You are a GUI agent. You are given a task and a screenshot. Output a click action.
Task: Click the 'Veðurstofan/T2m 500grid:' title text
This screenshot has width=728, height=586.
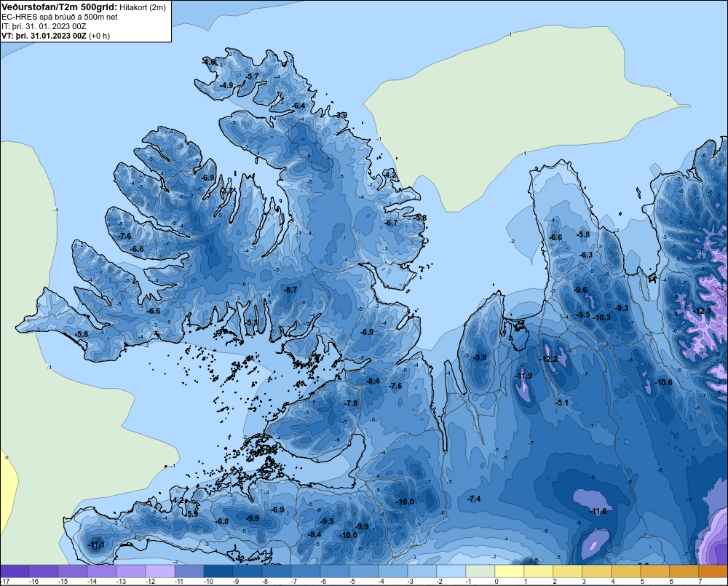click(x=60, y=7)
